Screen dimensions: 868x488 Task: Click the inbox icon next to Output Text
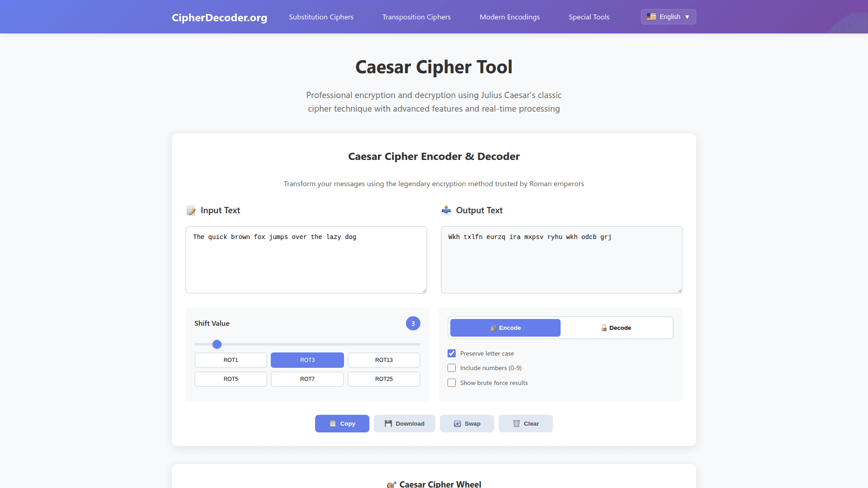click(446, 210)
